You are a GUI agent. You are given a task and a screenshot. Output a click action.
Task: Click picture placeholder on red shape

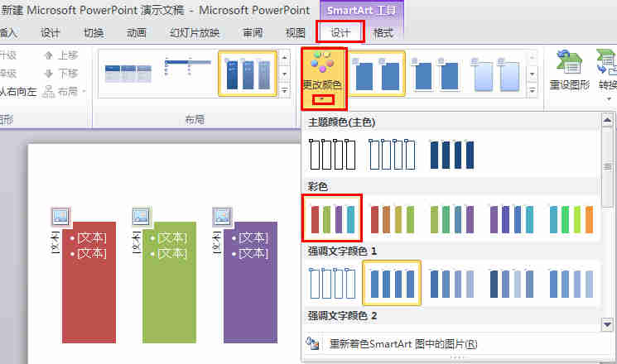tap(61, 217)
